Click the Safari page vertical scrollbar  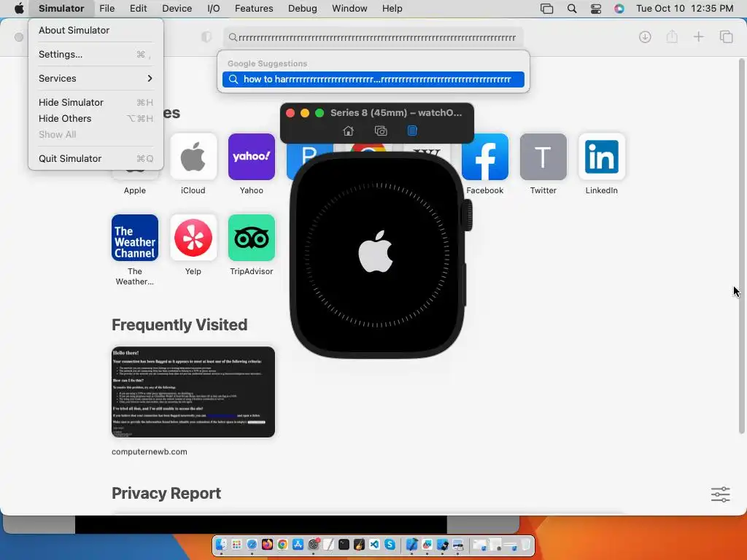coord(741,245)
